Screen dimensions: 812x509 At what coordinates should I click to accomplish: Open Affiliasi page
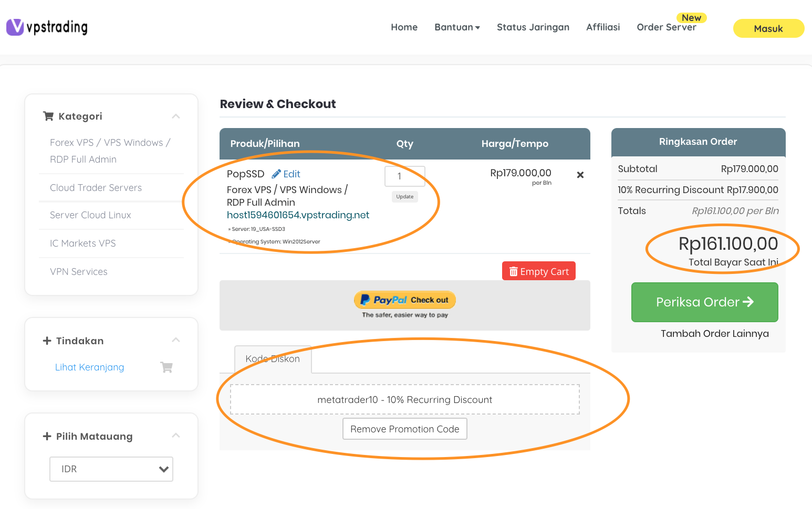click(x=603, y=27)
